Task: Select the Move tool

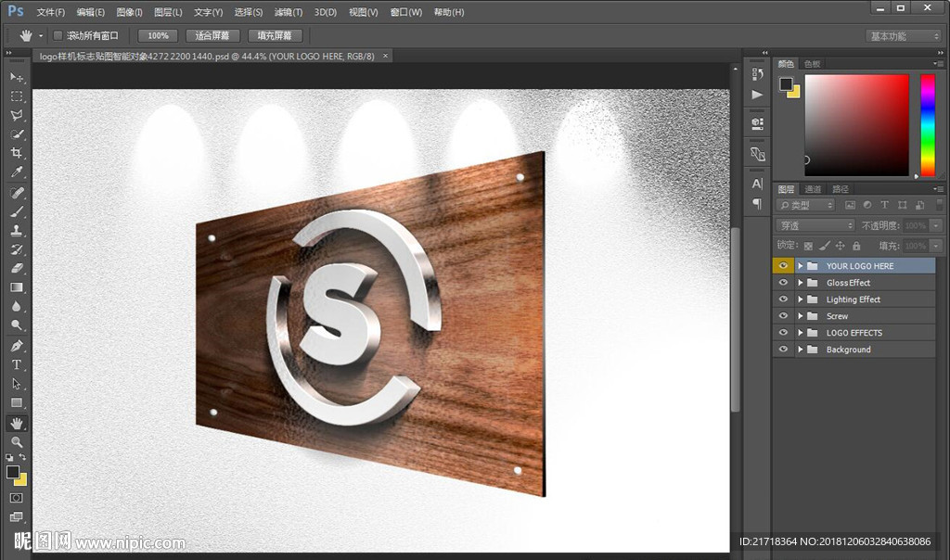Action: click(x=17, y=78)
